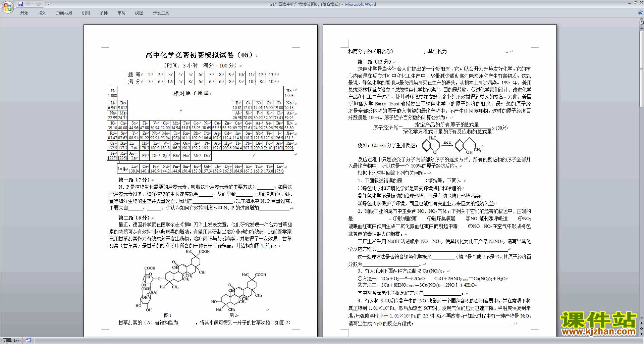Click the 第三题（12分）heading
The image size is (644, 344).
[375, 62]
